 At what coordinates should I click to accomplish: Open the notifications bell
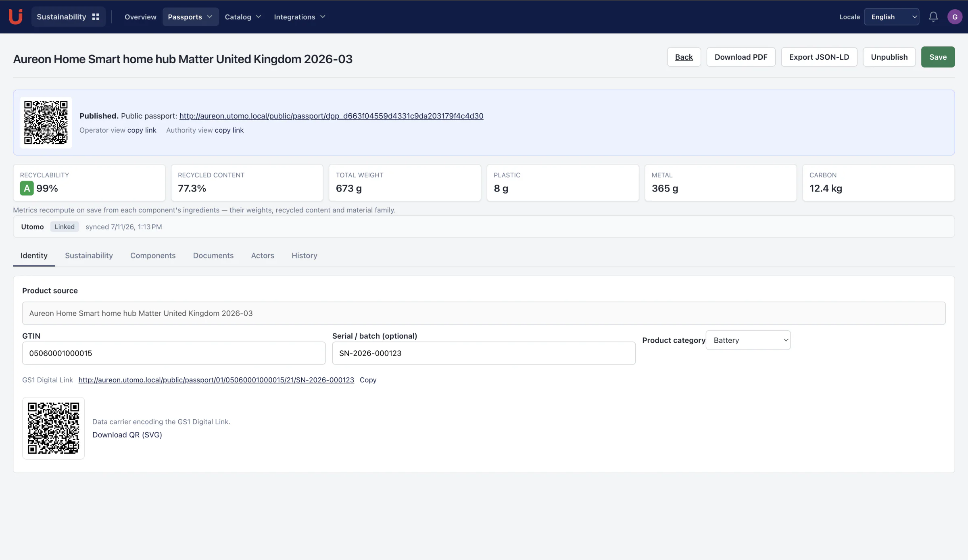pyautogui.click(x=933, y=17)
